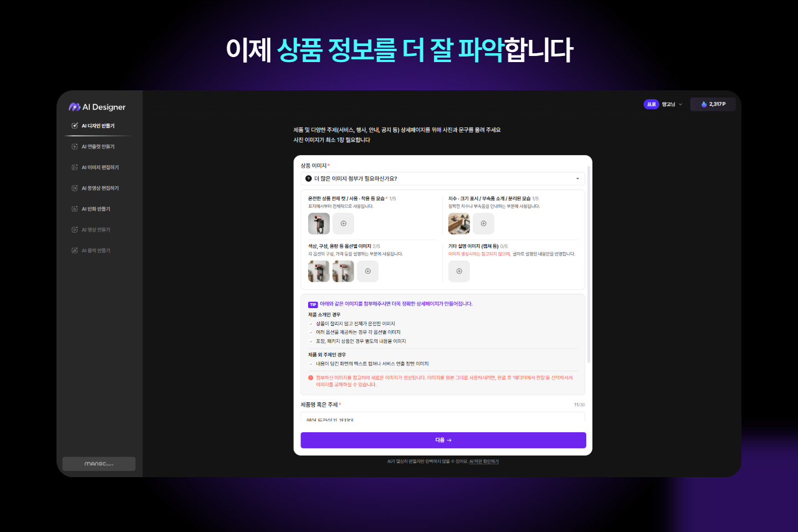Image resolution: width=798 pixels, height=532 pixels.
Task: Add image under 온전한 상품 전체 컷
Action: (x=344, y=223)
